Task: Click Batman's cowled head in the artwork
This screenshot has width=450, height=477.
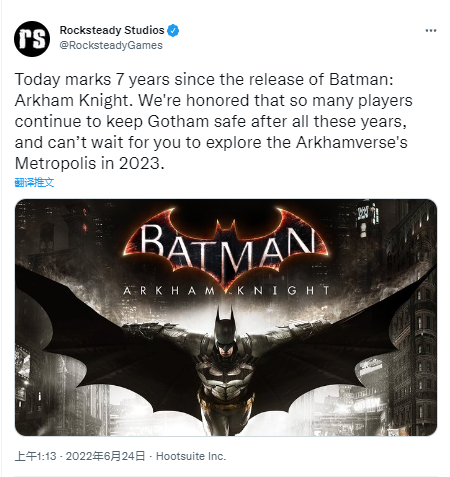Action: (225, 335)
